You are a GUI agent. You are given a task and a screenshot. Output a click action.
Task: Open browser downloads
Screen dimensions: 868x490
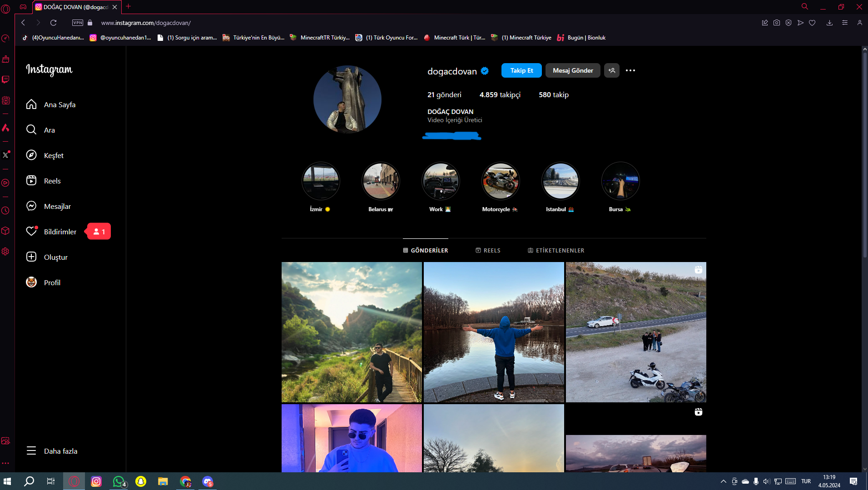[x=829, y=23]
